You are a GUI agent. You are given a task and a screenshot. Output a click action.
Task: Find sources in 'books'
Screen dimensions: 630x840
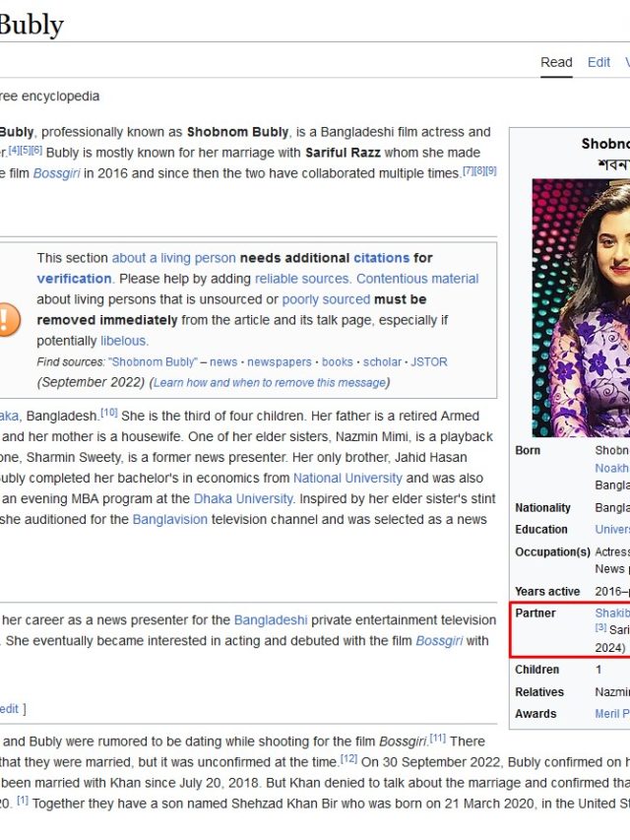338,362
